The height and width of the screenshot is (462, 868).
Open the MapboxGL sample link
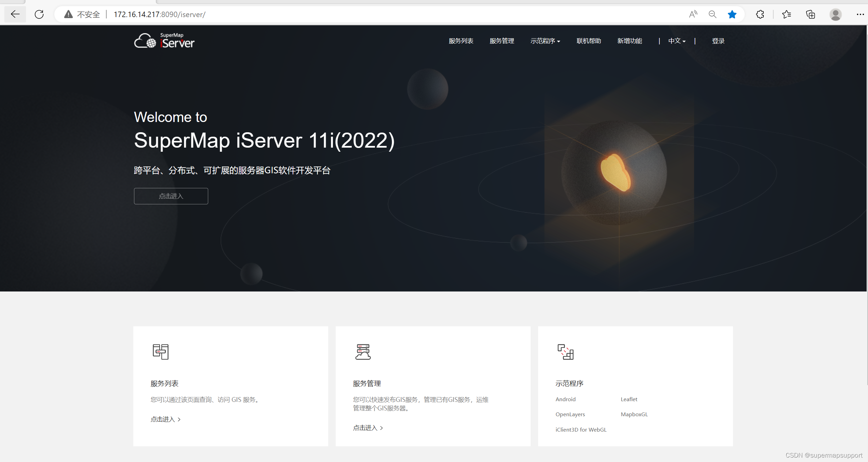coord(634,414)
